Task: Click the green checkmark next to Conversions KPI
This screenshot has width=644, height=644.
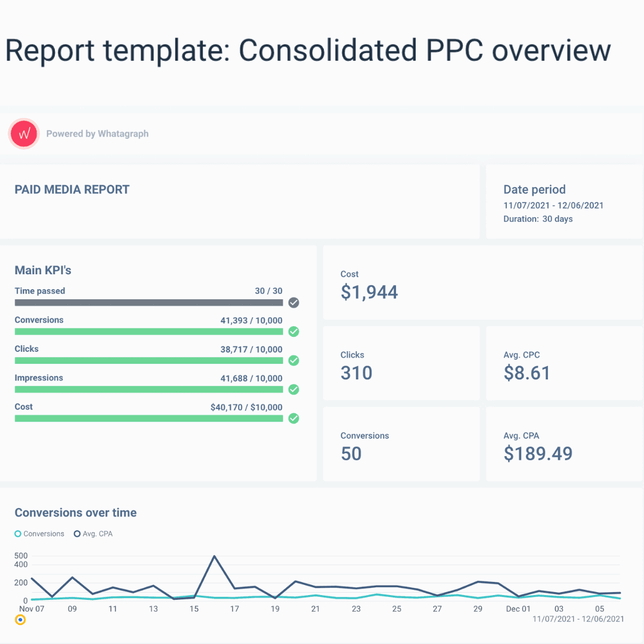Action: click(293, 332)
